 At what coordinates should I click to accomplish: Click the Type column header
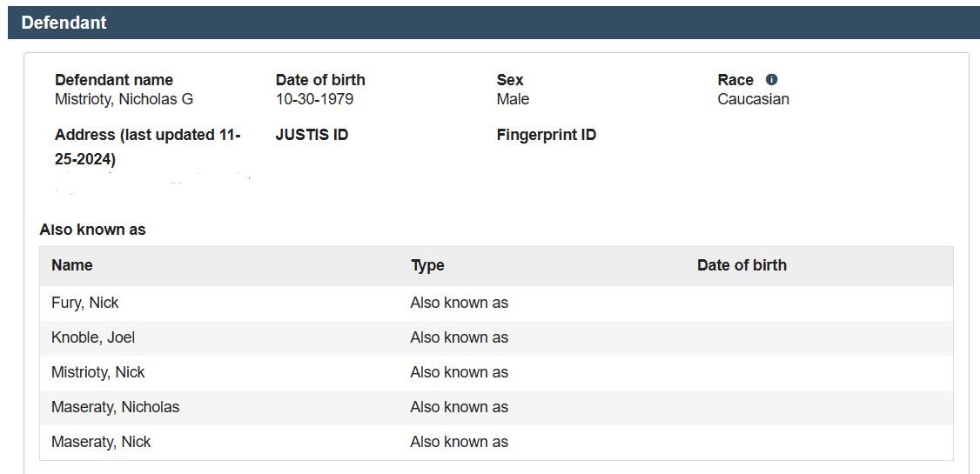(x=427, y=265)
